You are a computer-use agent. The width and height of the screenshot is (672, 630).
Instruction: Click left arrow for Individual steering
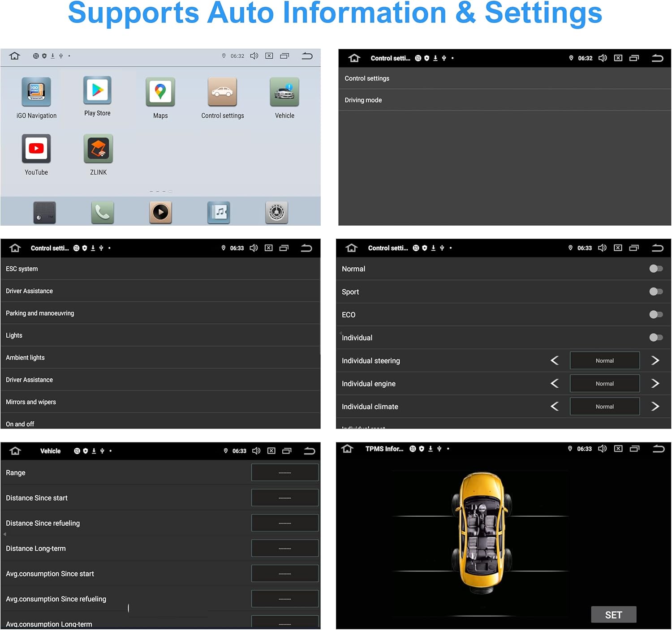click(x=555, y=360)
